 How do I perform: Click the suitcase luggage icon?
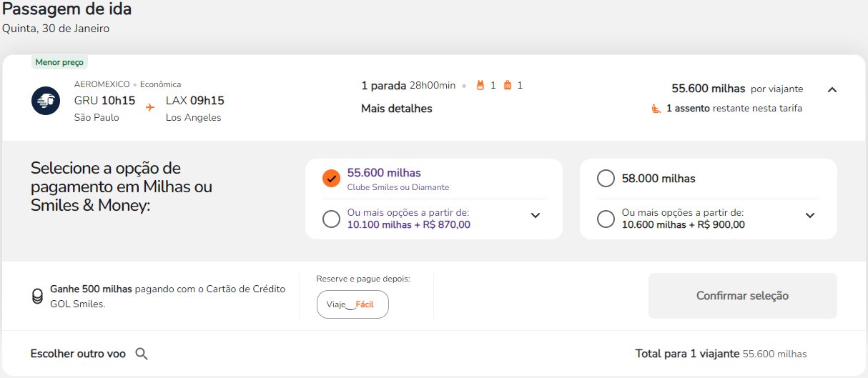pos(508,86)
